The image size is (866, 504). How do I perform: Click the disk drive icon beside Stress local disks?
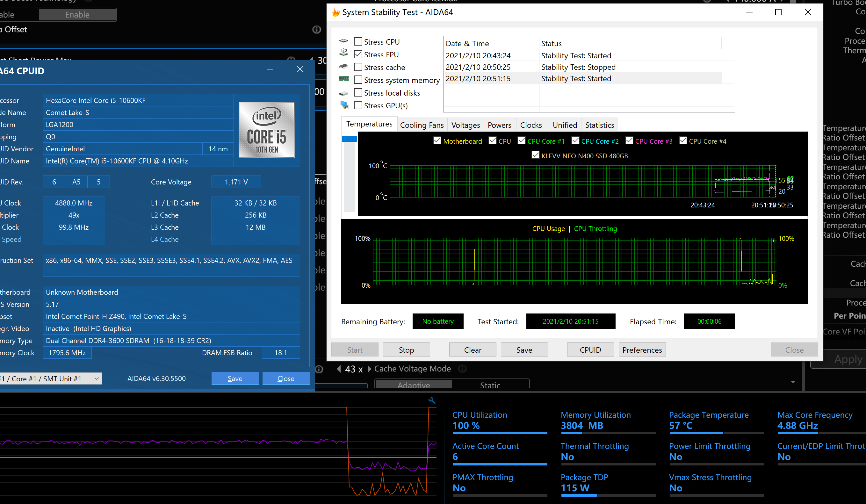pyautogui.click(x=344, y=93)
